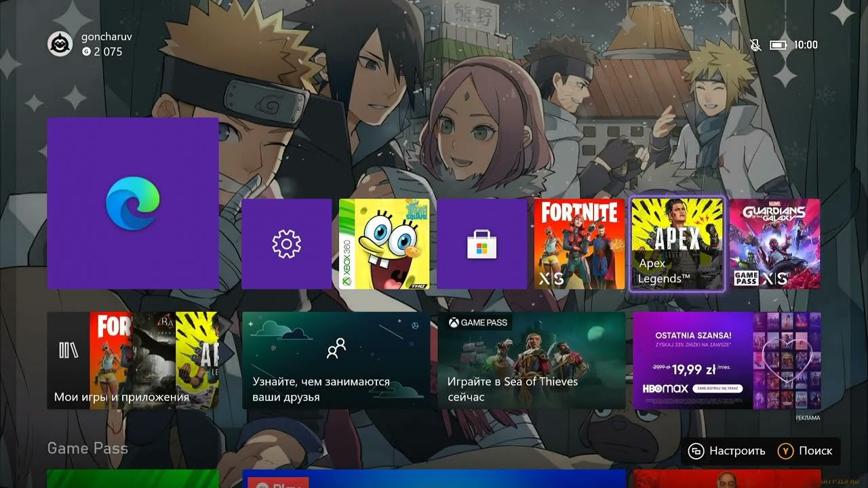Viewport: 868px width, 488px height.
Task: Open the Sea of Thieves Game Pass tile
Action: coord(531,361)
